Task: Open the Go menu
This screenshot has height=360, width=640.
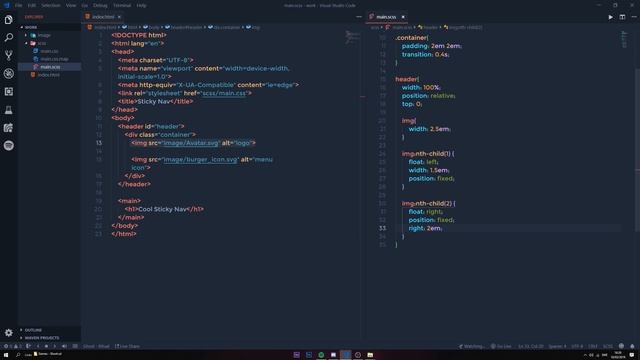Action: [x=84, y=5]
